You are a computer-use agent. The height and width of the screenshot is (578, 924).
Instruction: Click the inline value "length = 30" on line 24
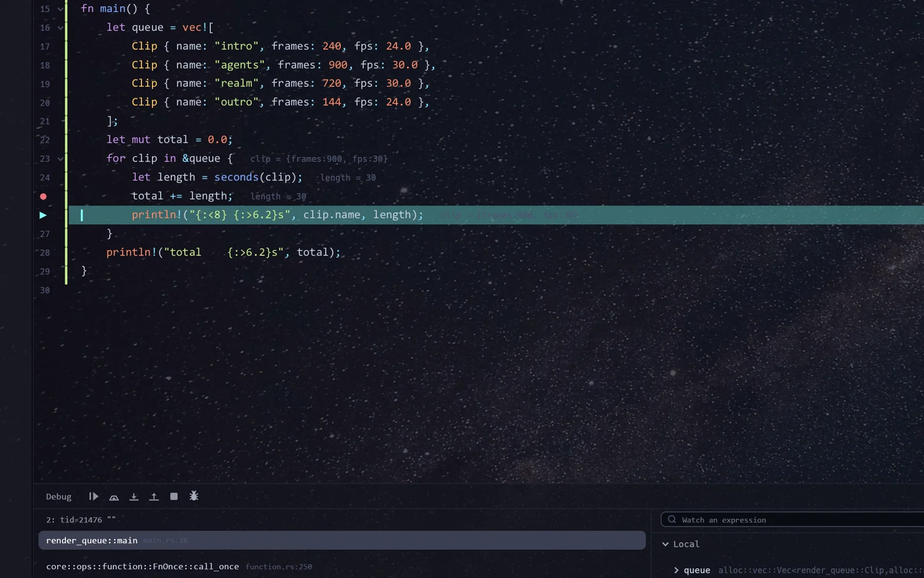tap(348, 178)
